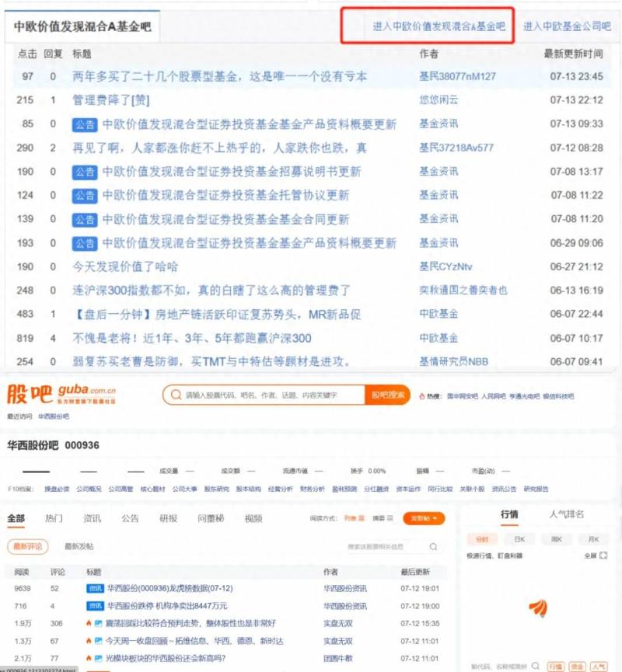Click the recently visited 华西股份吧 link
The image size is (622, 672).
coord(53,416)
